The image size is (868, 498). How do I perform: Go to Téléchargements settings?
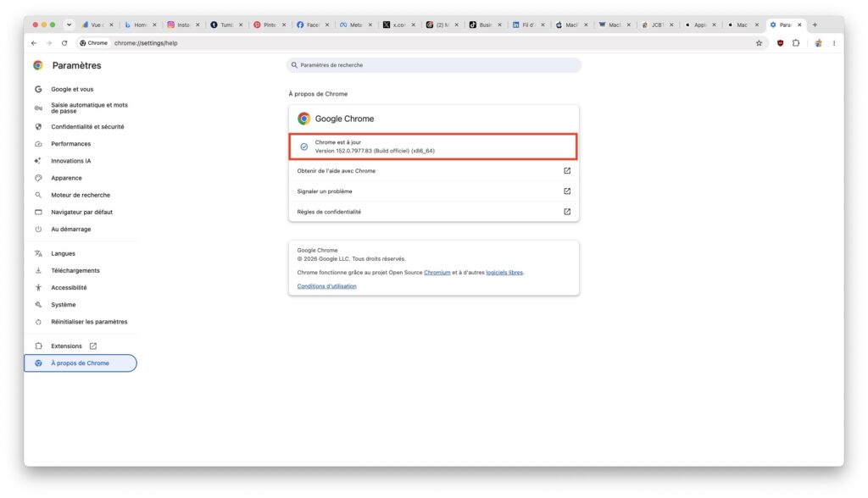[75, 270]
